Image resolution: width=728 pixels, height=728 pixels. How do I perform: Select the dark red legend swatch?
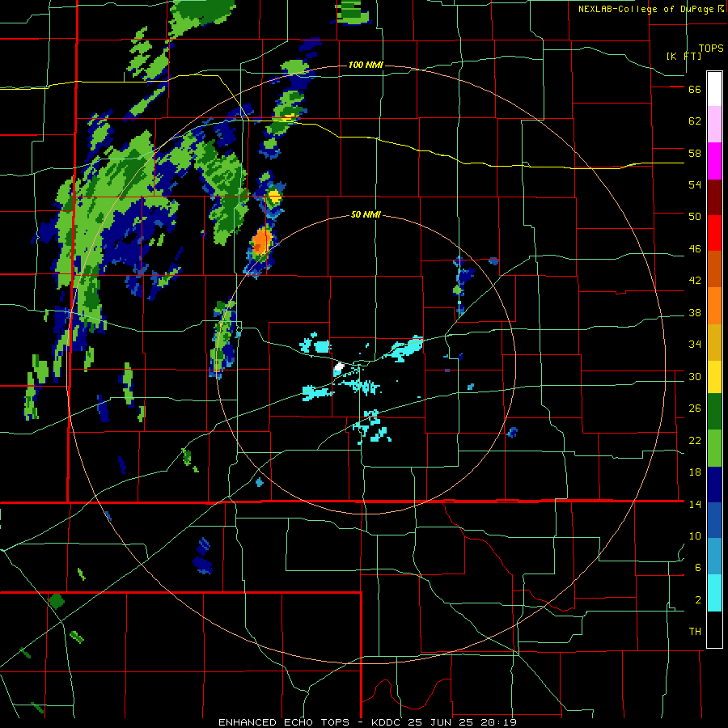pos(714,197)
